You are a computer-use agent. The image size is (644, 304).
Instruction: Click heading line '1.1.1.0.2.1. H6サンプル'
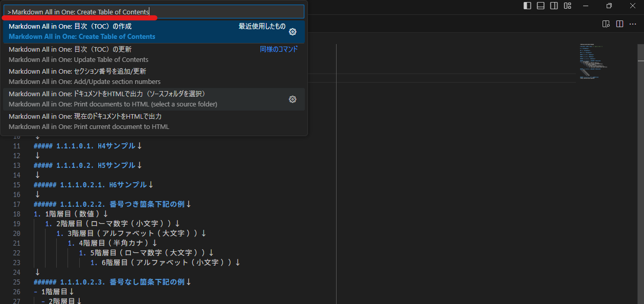click(x=94, y=185)
